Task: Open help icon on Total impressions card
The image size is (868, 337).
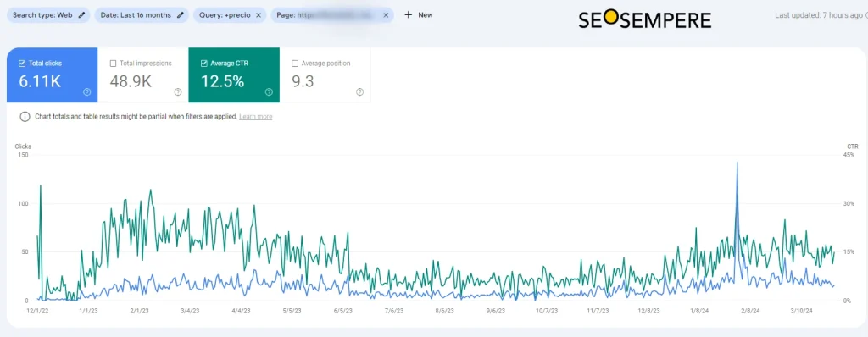Action: [178, 92]
